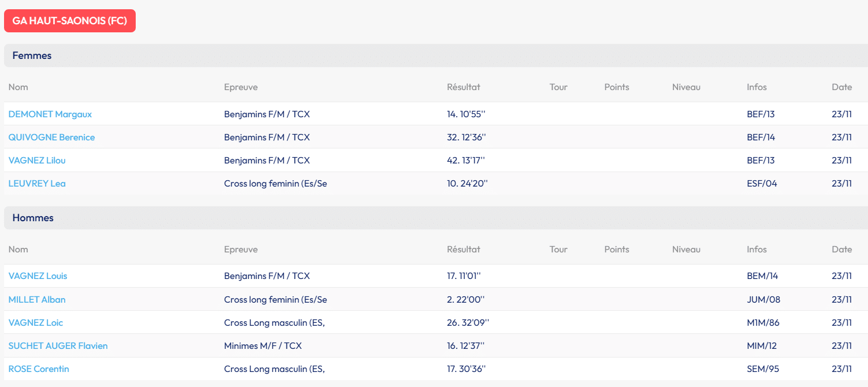868x387 pixels.
Task: Click Résultat column header in Femmes table
Action: 463,87
